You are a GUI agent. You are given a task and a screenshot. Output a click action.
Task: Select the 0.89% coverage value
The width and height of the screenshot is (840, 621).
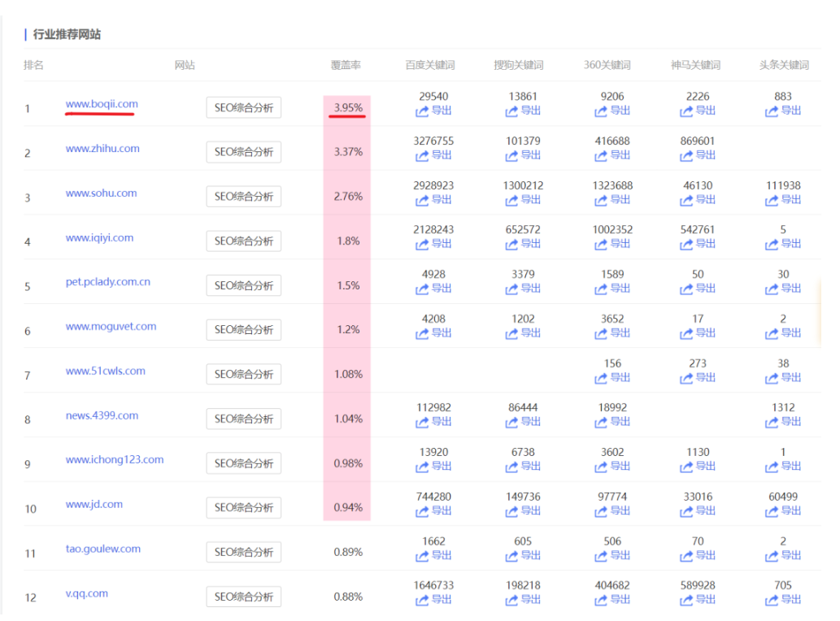(x=348, y=552)
